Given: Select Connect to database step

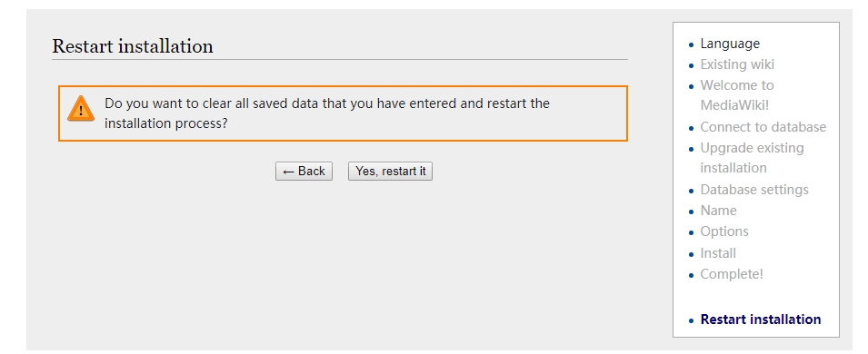Looking at the screenshot, I should point(763,127).
